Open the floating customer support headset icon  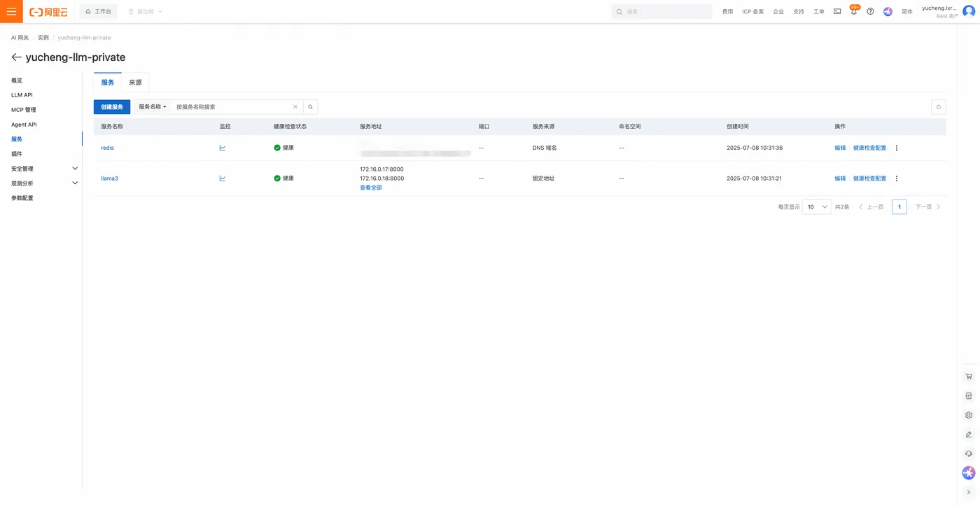pyautogui.click(x=969, y=454)
